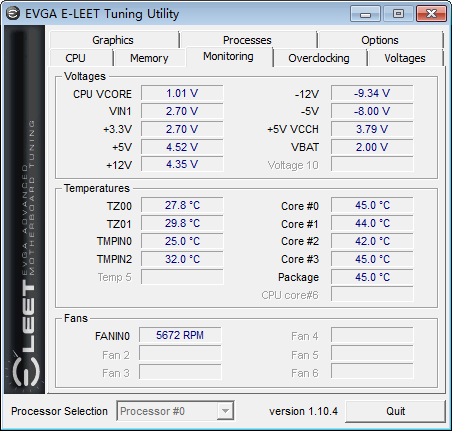Viewport: 452px width, 431px height.
Task: Click the empty Fan 3 field
Action: [x=180, y=371]
